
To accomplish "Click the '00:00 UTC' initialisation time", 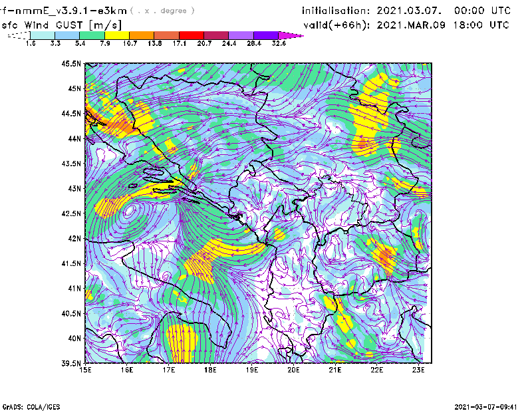I will [x=482, y=11].
